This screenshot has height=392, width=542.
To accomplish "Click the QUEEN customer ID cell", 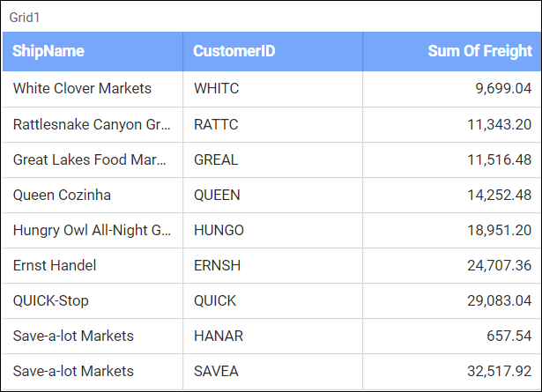I will tap(217, 195).
